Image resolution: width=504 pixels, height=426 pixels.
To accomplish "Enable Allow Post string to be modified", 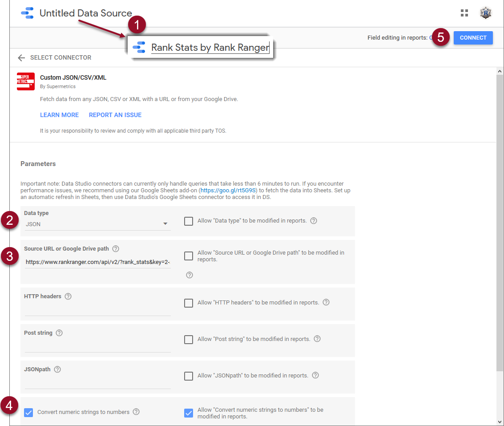I will pos(189,340).
